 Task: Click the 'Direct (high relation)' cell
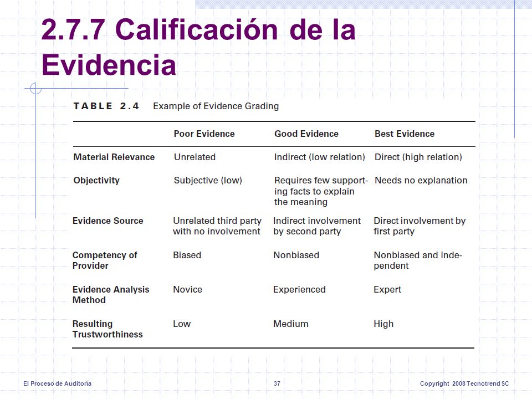(x=418, y=157)
